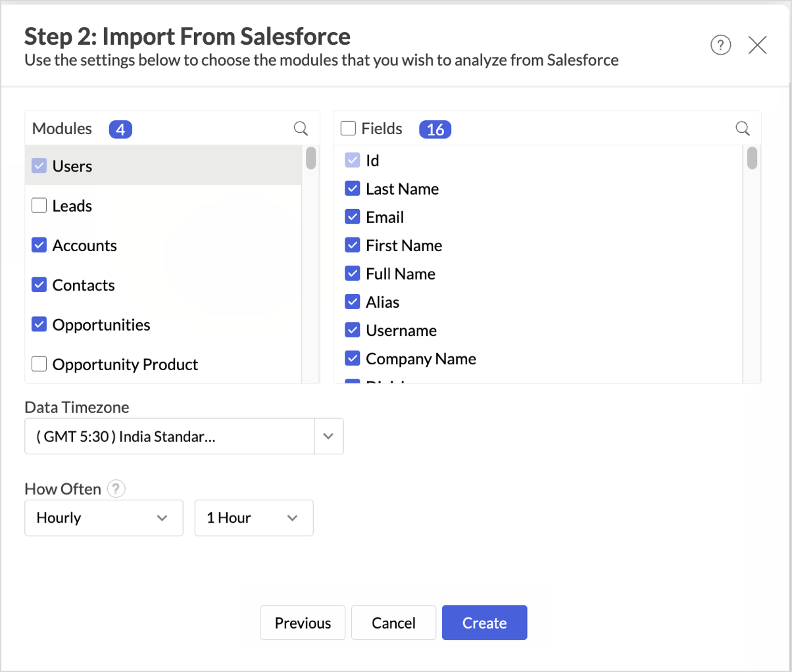Open the 1 Hour interval dropdown

coord(254,518)
